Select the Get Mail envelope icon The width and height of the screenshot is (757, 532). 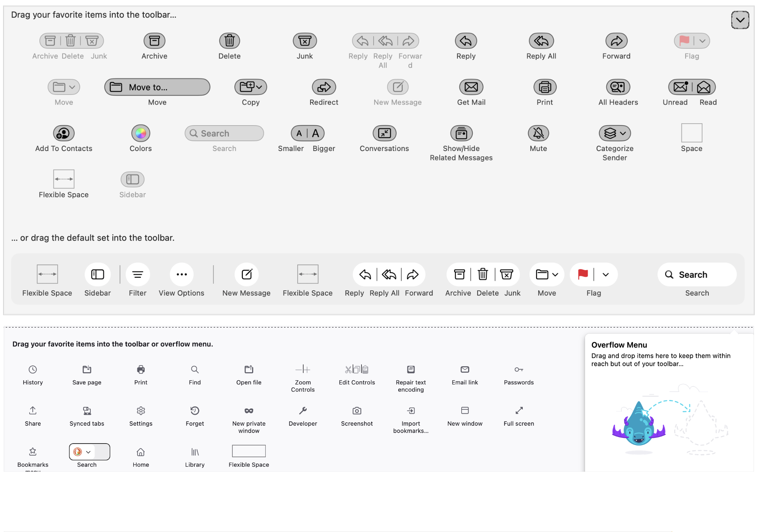pos(471,87)
